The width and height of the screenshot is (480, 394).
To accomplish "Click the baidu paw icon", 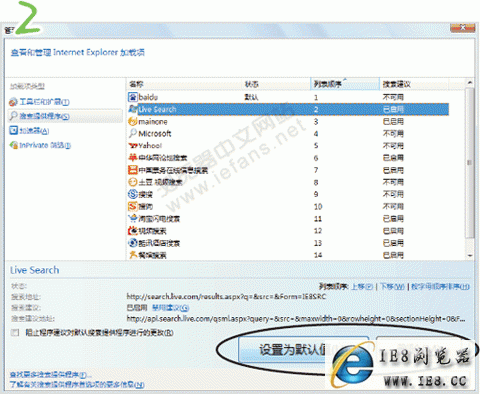I will (x=133, y=97).
